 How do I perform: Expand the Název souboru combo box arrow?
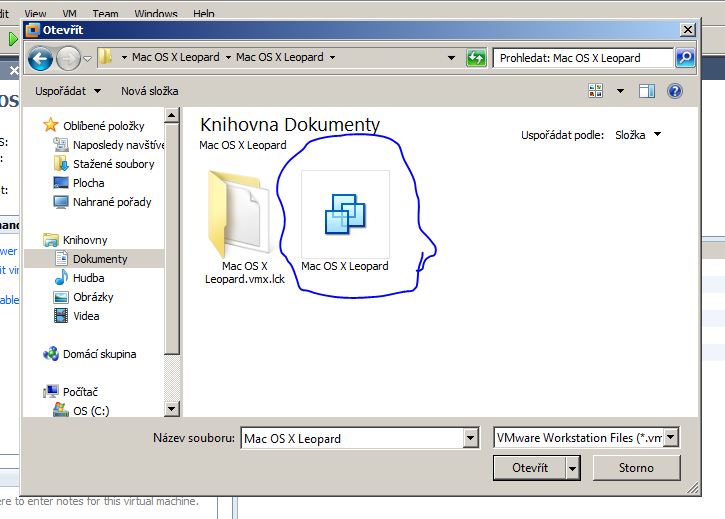pos(470,438)
